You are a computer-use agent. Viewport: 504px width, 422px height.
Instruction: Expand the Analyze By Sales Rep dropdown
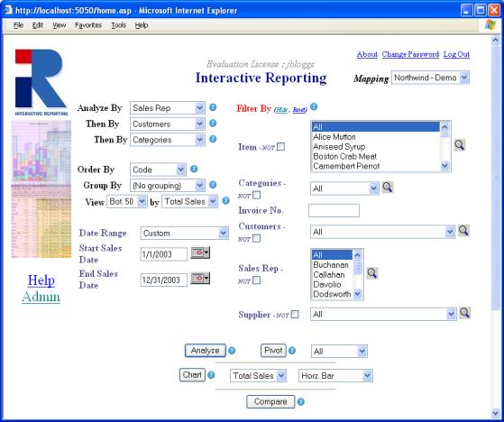(x=168, y=108)
